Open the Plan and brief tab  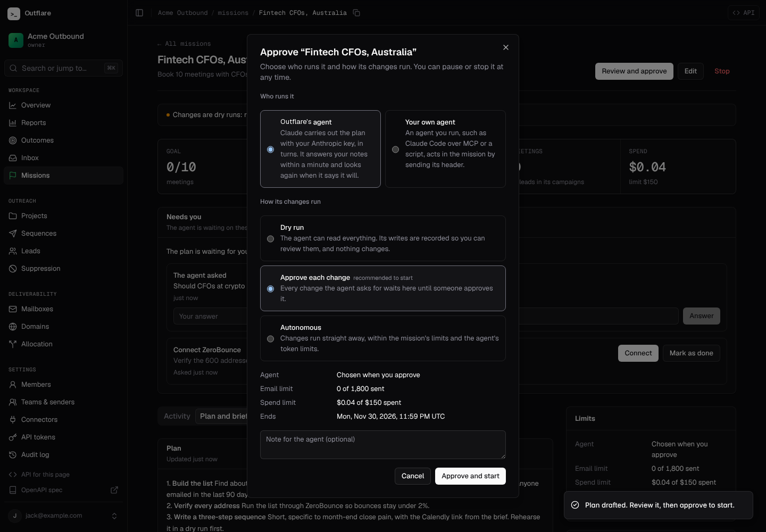(223, 417)
